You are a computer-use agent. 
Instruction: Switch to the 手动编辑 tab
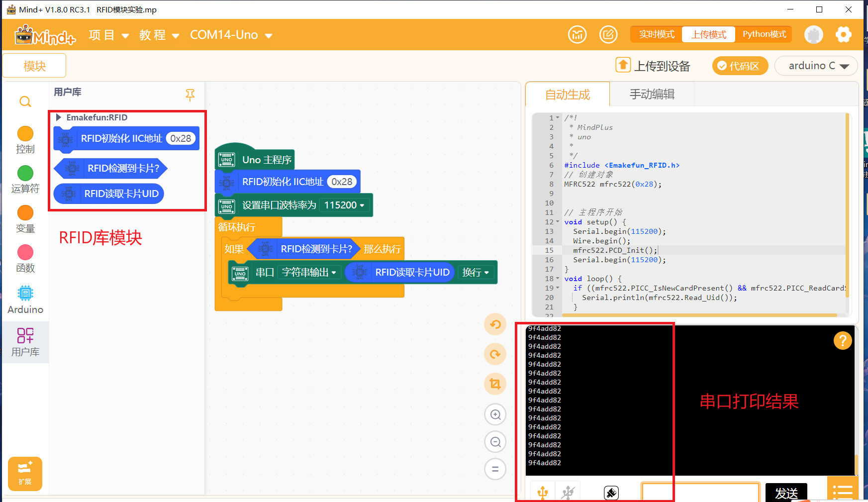click(652, 94)
